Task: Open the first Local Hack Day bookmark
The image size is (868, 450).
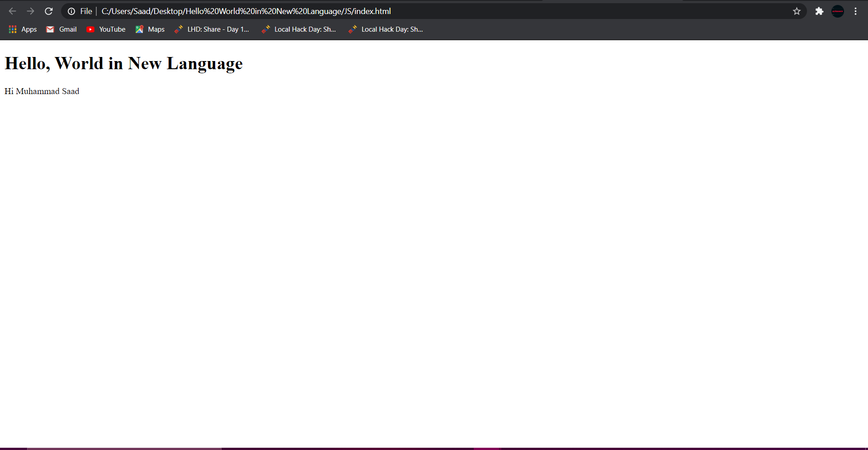Action: (x=299, y=29)
